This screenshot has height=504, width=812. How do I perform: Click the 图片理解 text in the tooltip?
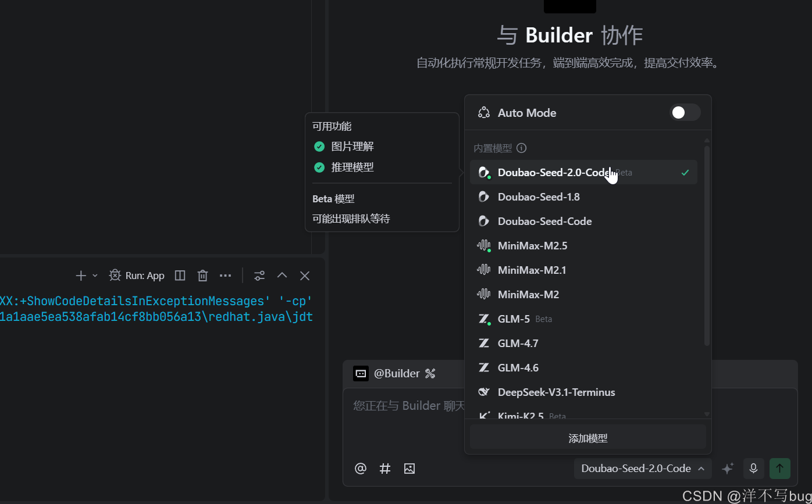click(352, 146)
